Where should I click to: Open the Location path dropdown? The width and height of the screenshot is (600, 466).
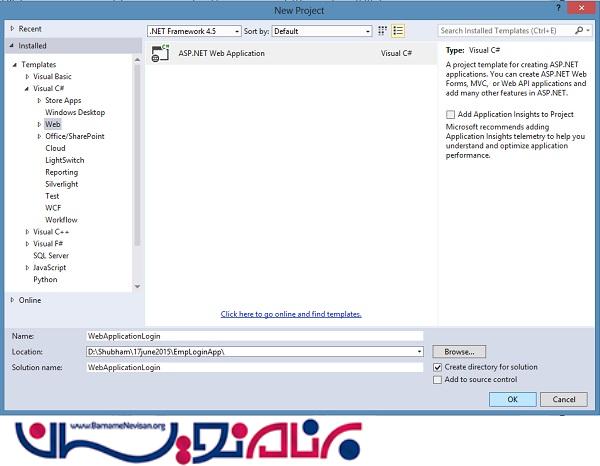[420, 352]
